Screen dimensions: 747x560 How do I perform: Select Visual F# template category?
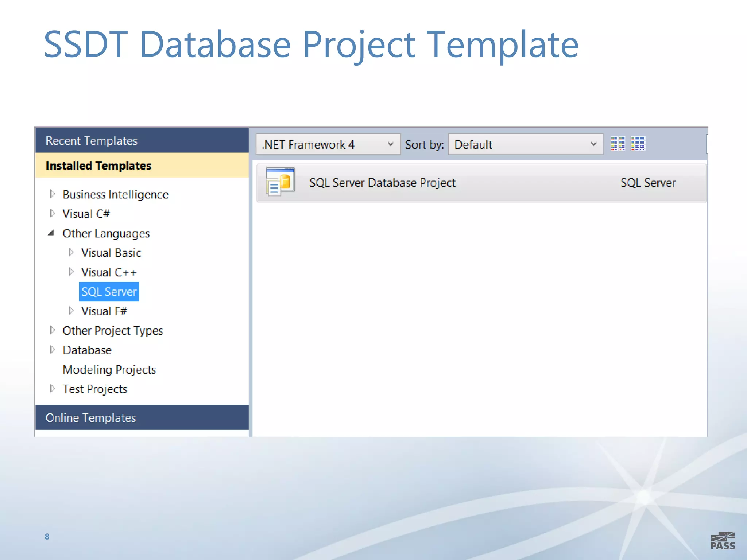pyautogui.click(x=104, y=311)
